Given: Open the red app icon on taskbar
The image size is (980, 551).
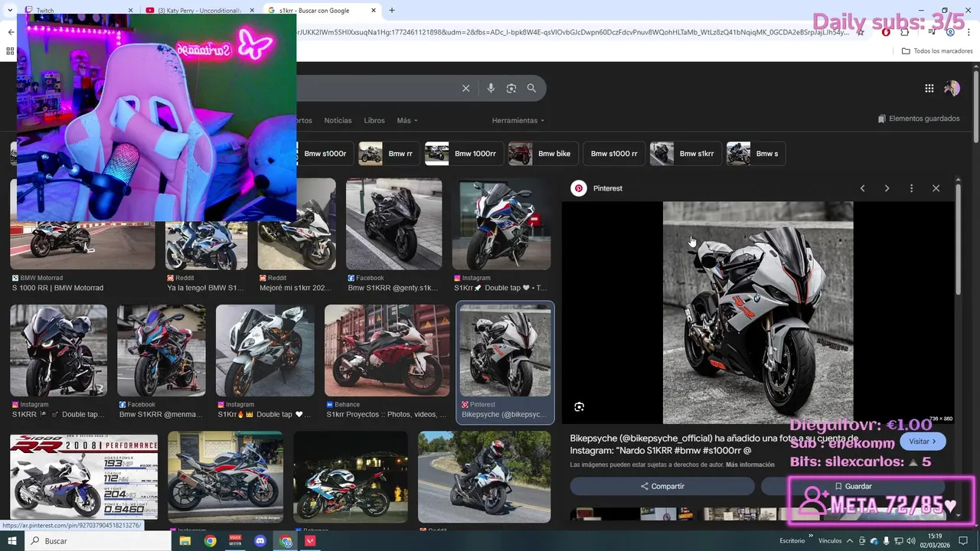Looking at the screenshot, I should point(310,540).
